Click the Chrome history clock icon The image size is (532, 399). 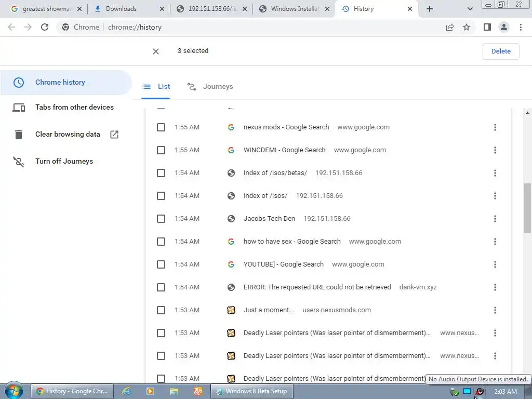coord(19,83)
